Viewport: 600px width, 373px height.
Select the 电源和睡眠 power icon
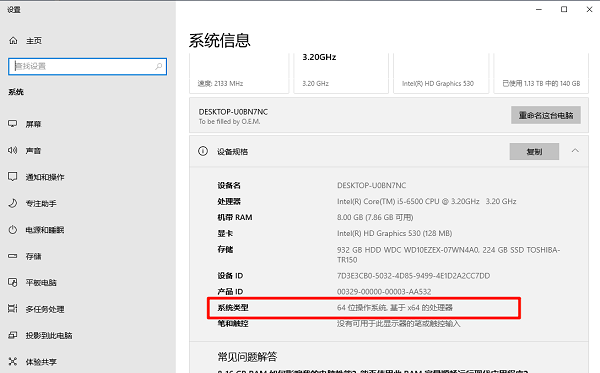pos(13,230)
